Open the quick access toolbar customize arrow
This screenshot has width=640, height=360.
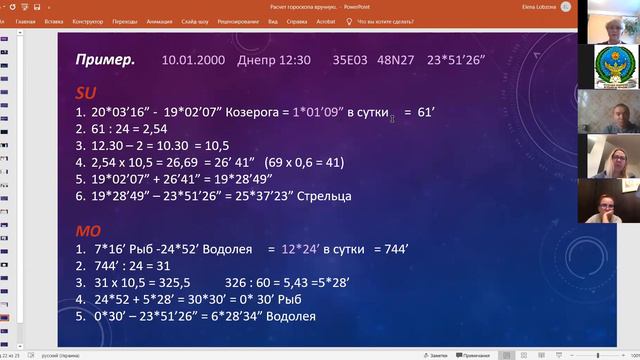[49, 7]
